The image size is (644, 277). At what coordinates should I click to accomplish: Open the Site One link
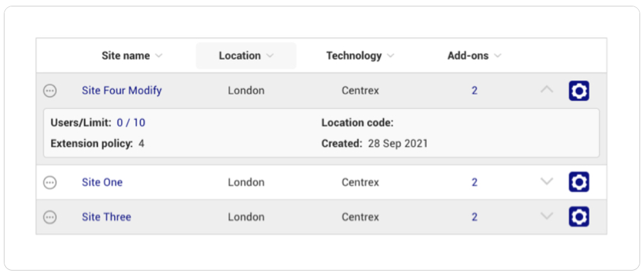pyautogui.click(x=102, y=182)
